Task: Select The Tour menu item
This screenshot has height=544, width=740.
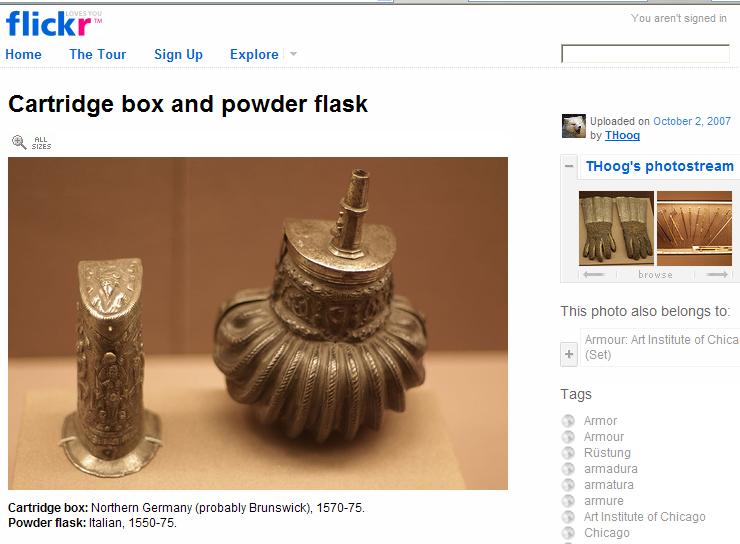Action: coord(98,54)
